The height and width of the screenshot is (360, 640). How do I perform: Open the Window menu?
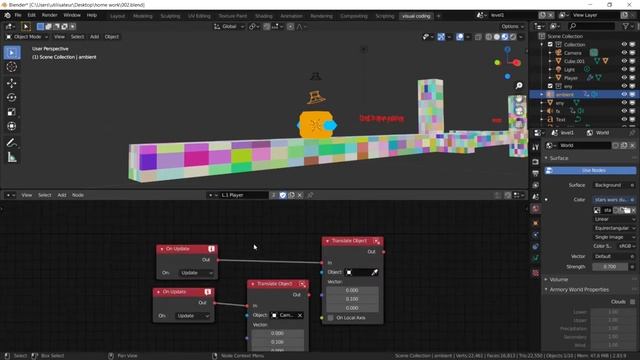72,15
